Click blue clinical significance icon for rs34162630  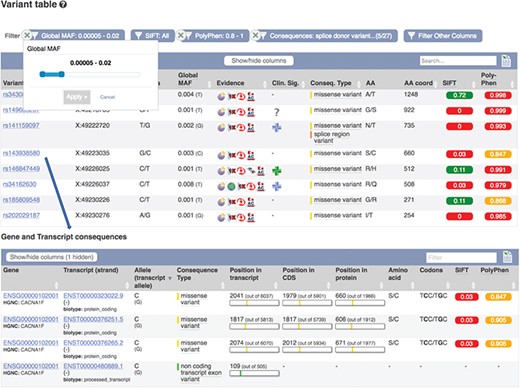coord(276,186)
